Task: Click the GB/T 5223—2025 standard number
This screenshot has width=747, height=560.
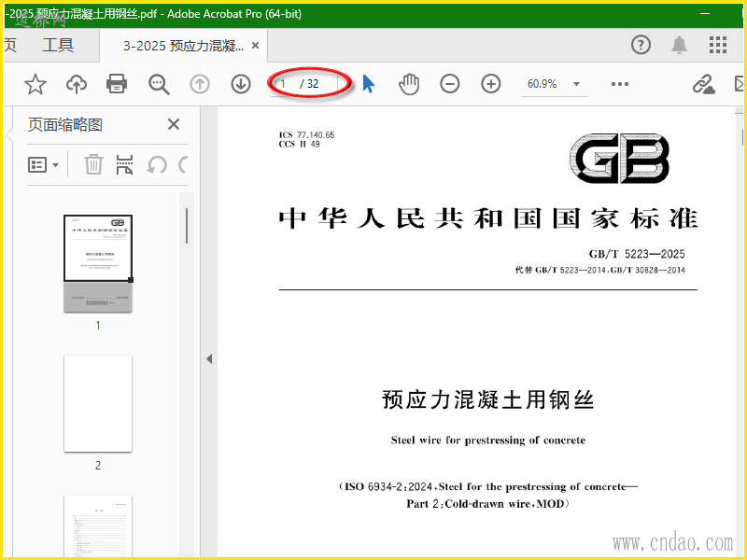Action: coord(637,254)
